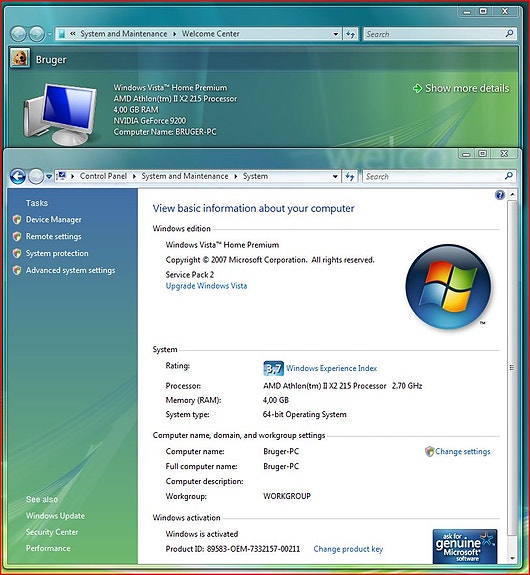
Task: Open recent pages dropdown beside the forward button
Action: click(48, 177)
